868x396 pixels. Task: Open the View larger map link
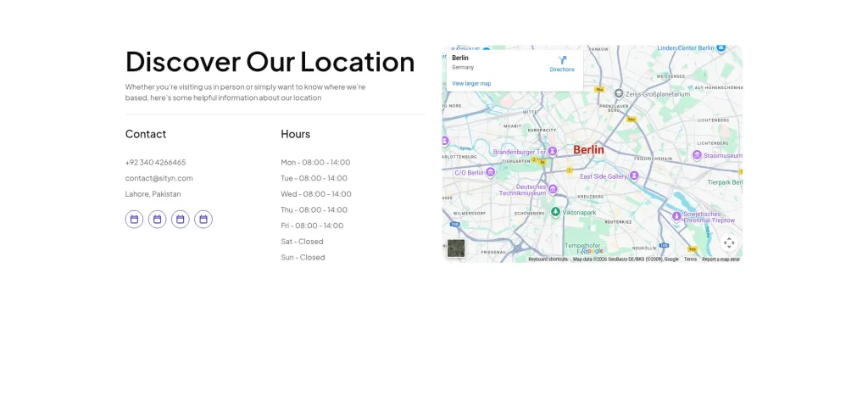pos(471,84)
